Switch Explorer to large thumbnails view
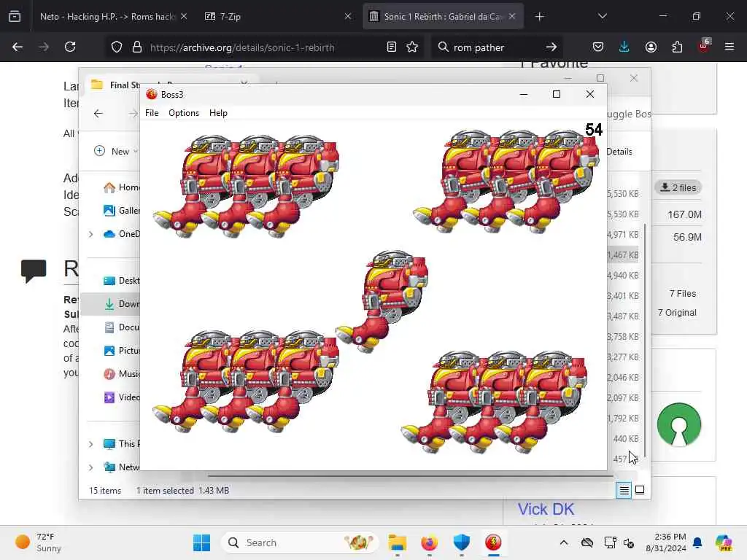The image size is (747, 560). click(640, 490)
